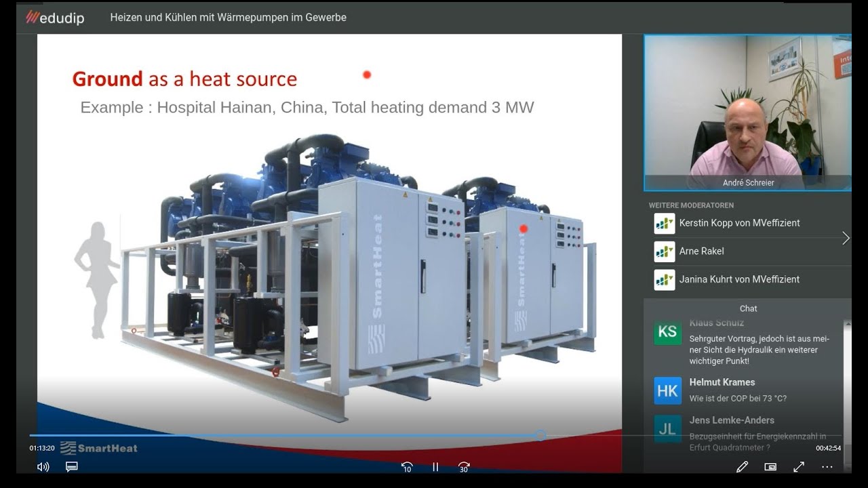868x488 pixels.
Task: Click the pencil annotation icon
Action: 743,466
